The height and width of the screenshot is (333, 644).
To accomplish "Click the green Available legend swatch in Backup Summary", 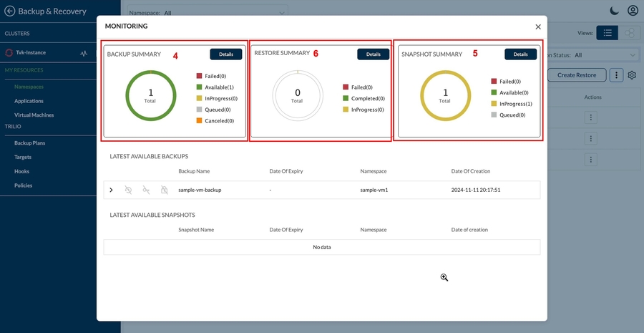I will click(x=199, y=87).
